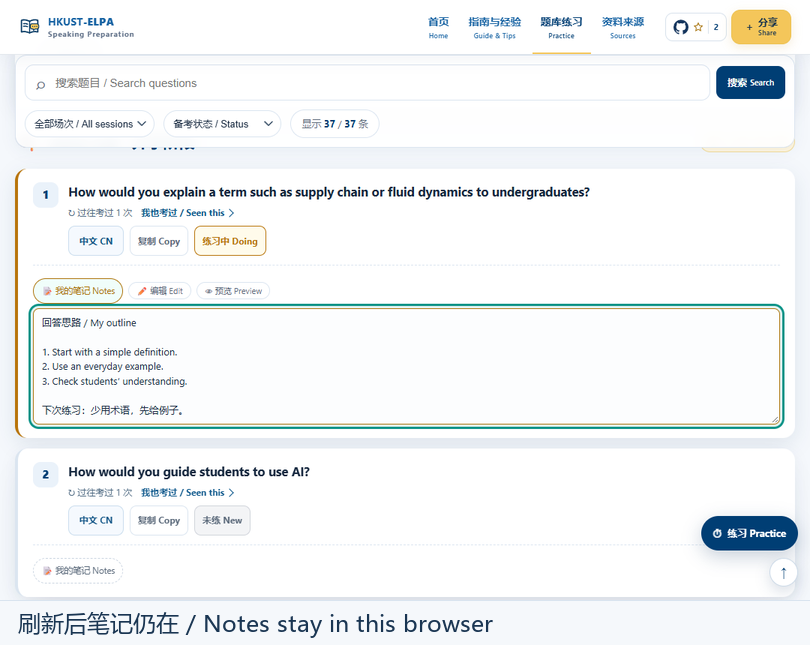Click the HKUST-ELPA site title

81,22
